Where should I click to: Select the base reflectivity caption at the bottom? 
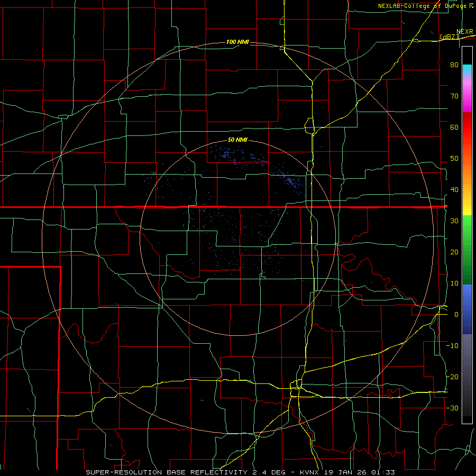coord(240,472)
